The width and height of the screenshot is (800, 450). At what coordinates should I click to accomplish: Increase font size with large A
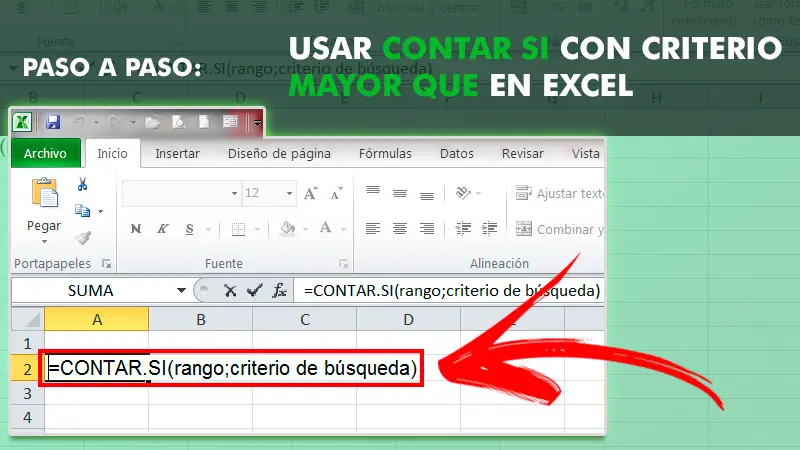click(311, 193)
